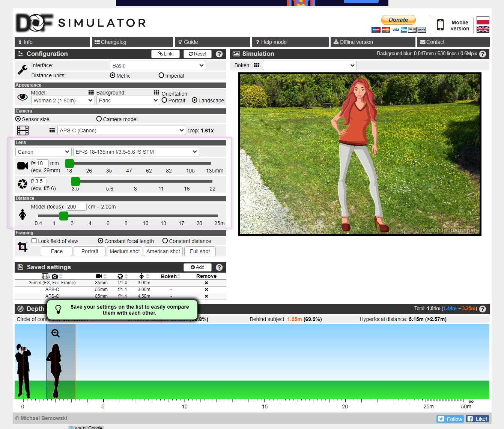The height and width of the screenshot is (429, 504).
Task: Open the Model dropdown showing Woman 2
Action: (63, 100)
